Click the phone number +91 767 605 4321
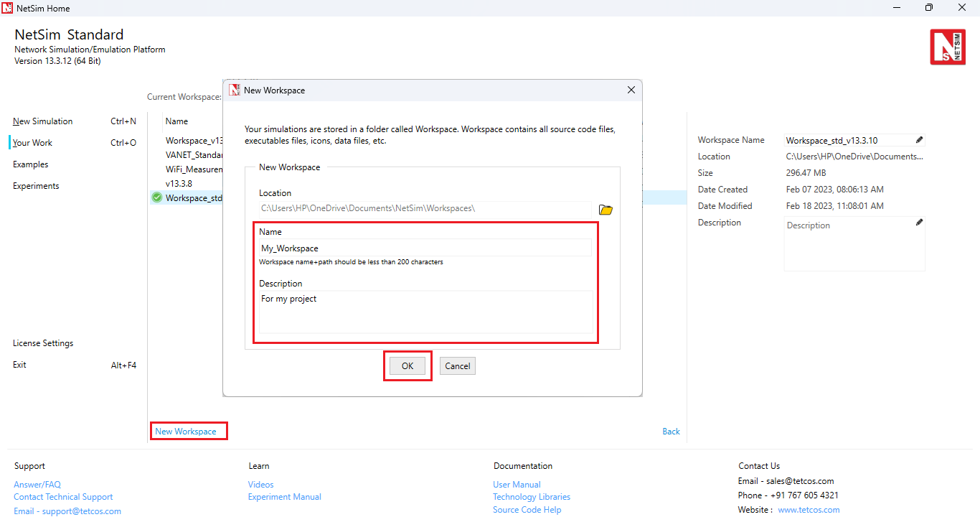Screen dimensions: 980x517 coord(805,495)
